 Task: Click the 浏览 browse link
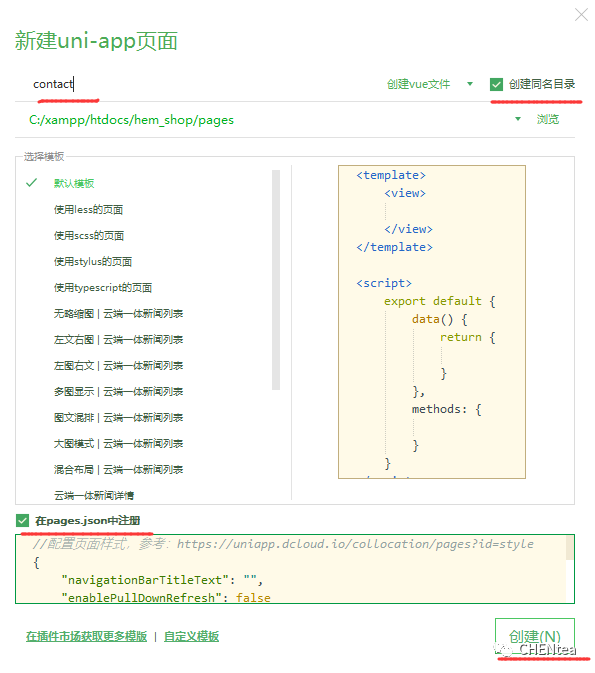[x=548, y=119]
